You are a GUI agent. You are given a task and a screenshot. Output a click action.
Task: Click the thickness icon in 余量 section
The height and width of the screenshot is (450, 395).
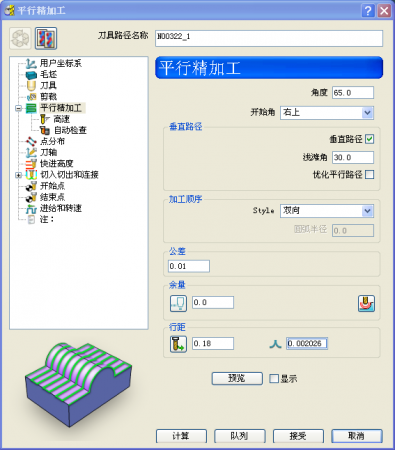click(x=178, y=303)
